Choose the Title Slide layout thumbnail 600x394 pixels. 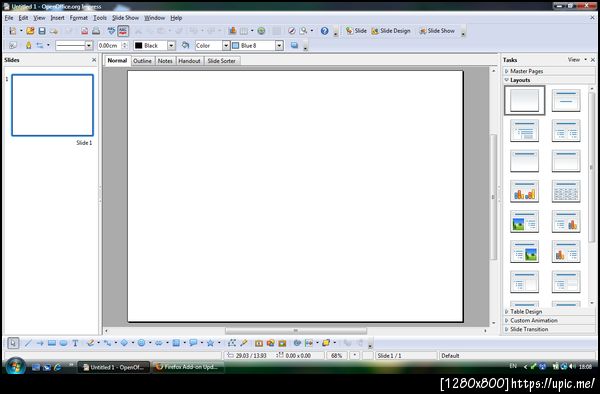tap(566, 100)
